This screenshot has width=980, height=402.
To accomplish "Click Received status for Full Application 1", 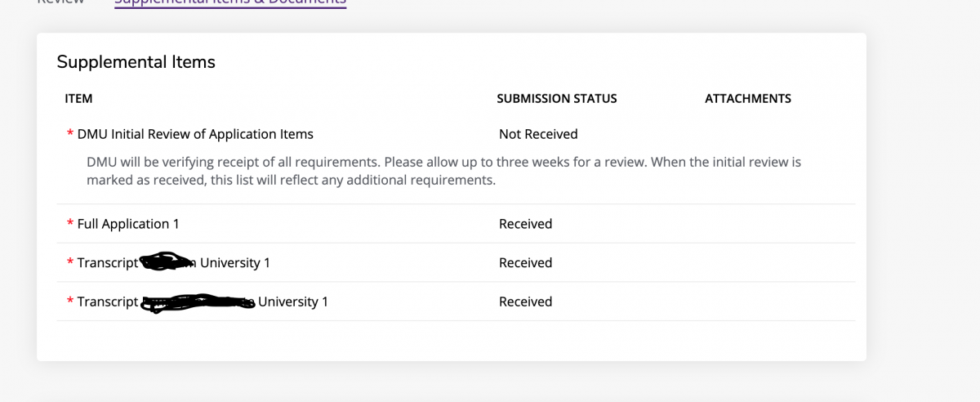I will pos(526,224).
